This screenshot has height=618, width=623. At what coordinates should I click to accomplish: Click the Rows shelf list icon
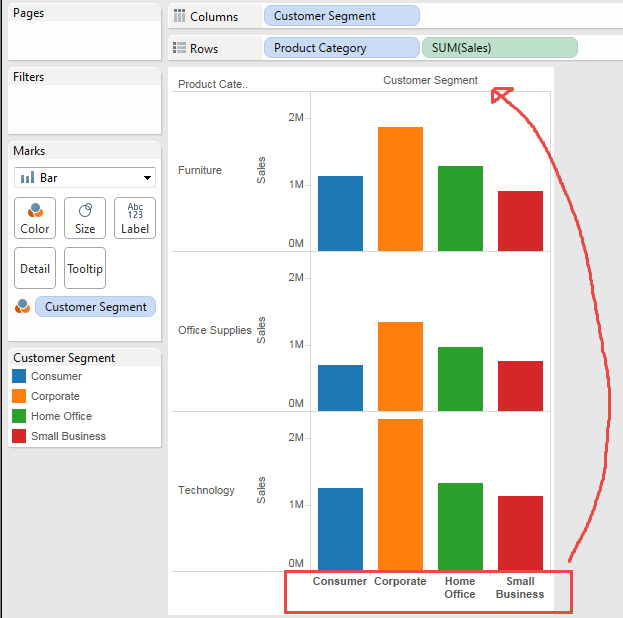[179, 48]
